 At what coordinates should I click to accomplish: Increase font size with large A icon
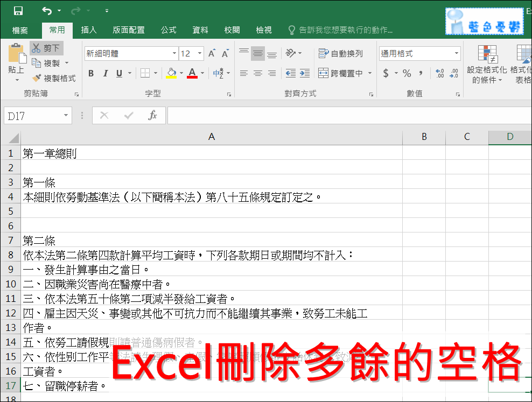212,54
